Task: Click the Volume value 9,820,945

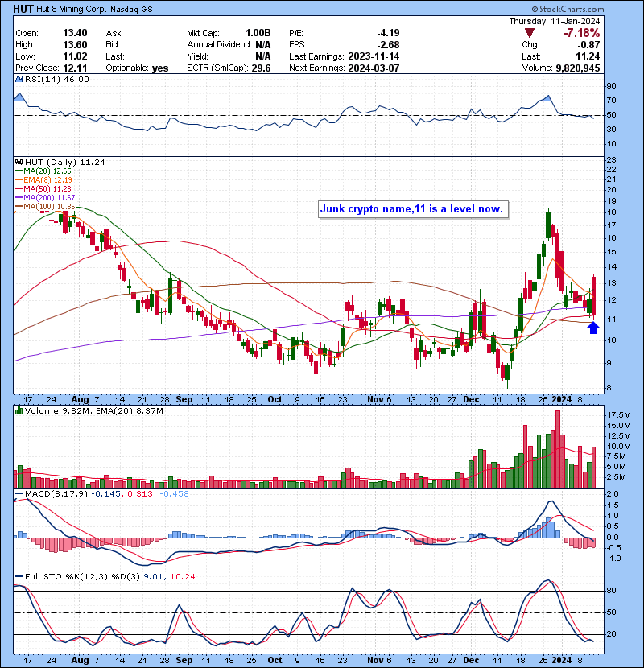Action: [577, 68]
